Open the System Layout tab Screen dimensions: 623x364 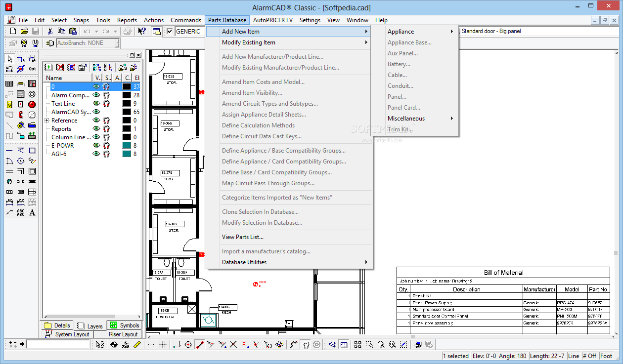click(67, 334)
